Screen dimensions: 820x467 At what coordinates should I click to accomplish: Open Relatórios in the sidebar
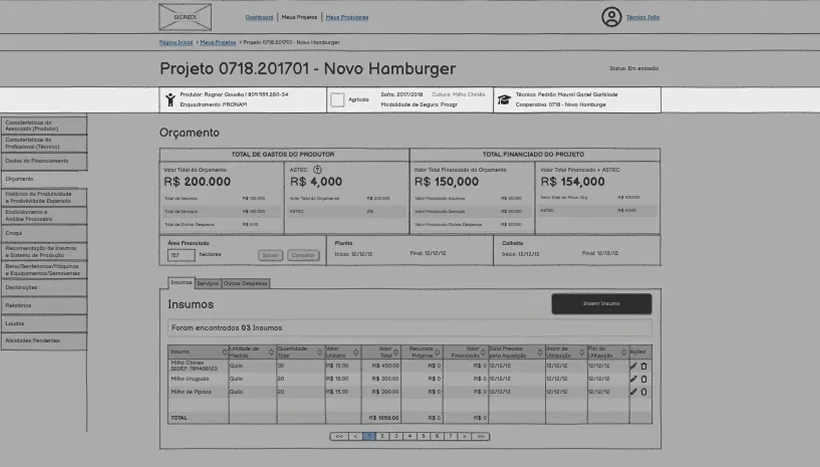tap(44, 305)
